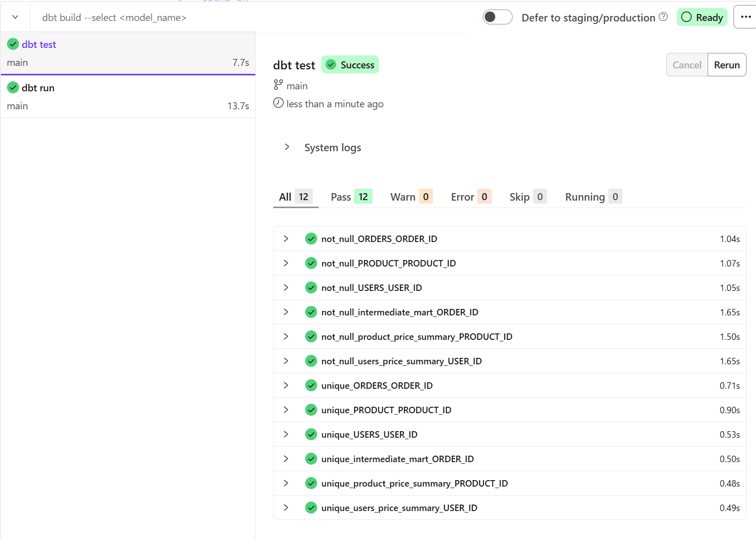Switch to the Warn 0 tab

pos(411,197)
